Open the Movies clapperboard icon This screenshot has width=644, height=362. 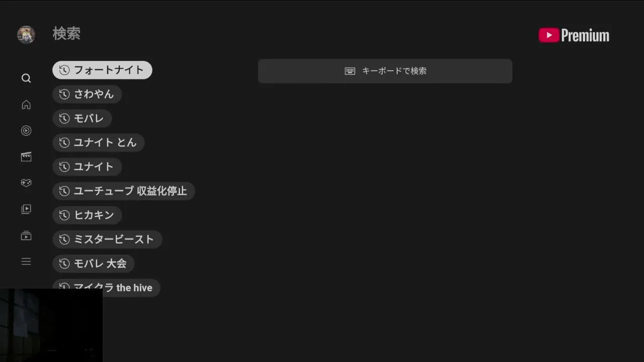click(x=26, y=157)
